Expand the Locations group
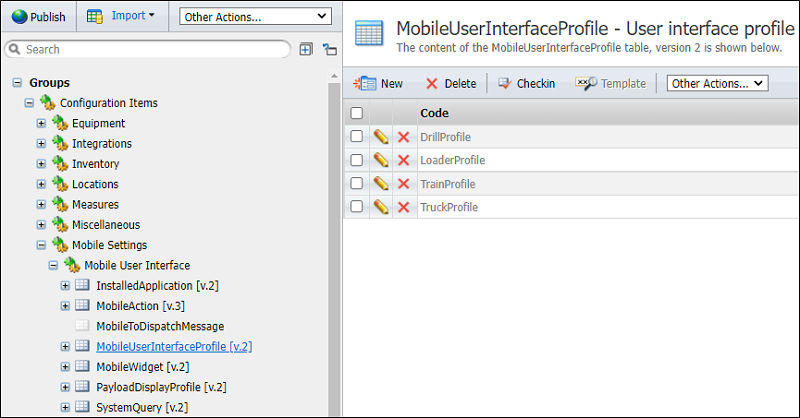Screen dimensions: 800x418 coord(41,184)
